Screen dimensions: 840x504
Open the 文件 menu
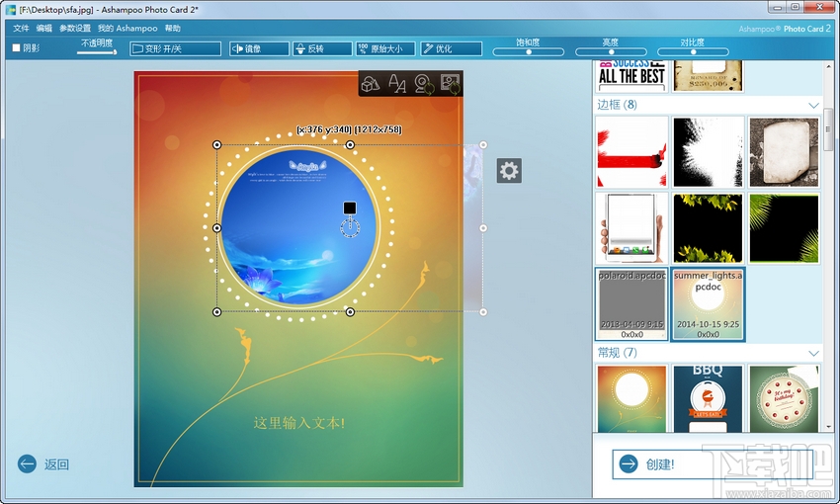(x=21, y=29)
